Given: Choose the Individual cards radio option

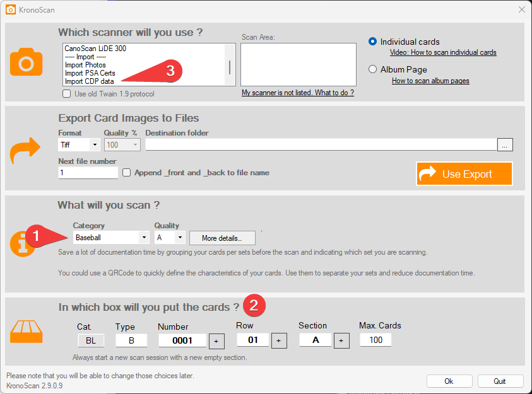Looking at the screenshot, I should point(372,42).
